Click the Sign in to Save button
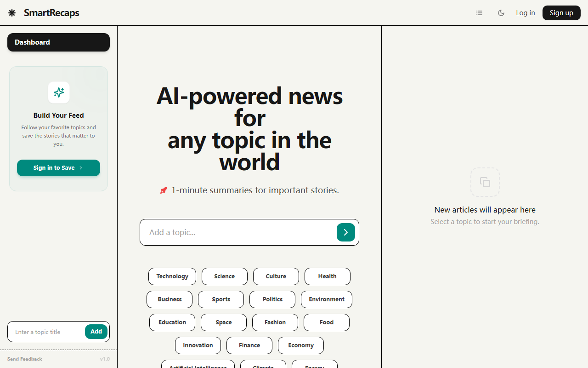 pyautogui.click(x=58, y=168)
